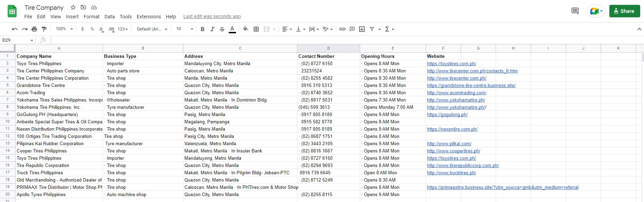The width and height of the screenshot is (644, 202).
Task: Open horizontal align dropdown
Action: coord(287,29)
